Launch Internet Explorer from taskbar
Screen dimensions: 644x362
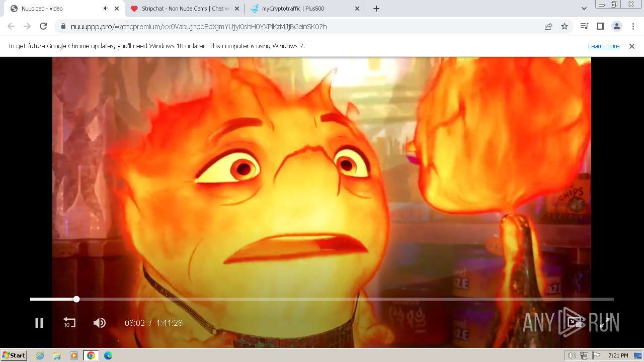click(40, 355)
